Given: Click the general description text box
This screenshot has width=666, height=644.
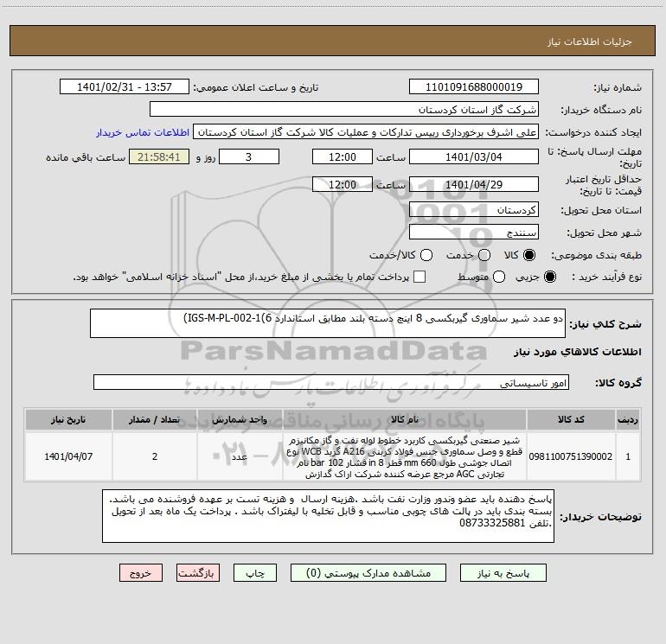Looking at the screenshot, I should click(x=328, y=323).
